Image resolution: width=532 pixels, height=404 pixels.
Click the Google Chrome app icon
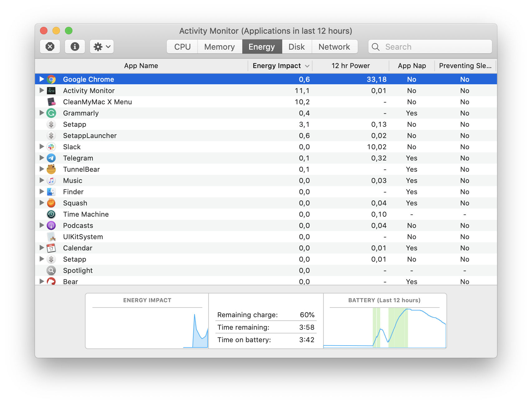tap(51, 79)
